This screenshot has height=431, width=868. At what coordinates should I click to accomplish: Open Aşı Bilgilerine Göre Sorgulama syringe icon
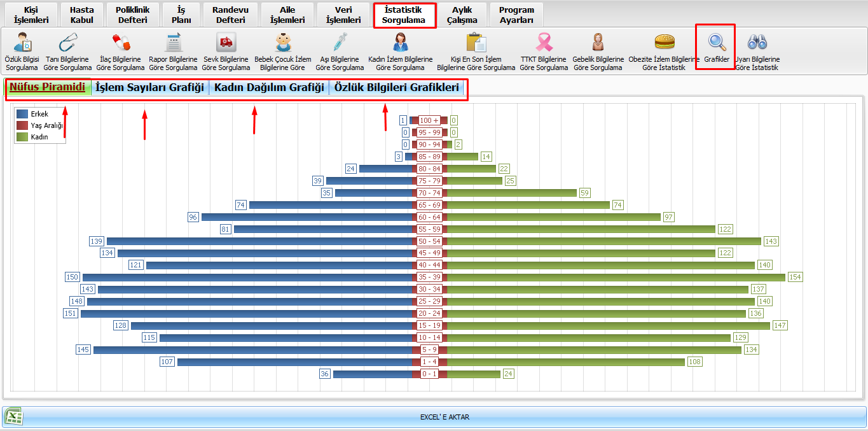point(340,43)
